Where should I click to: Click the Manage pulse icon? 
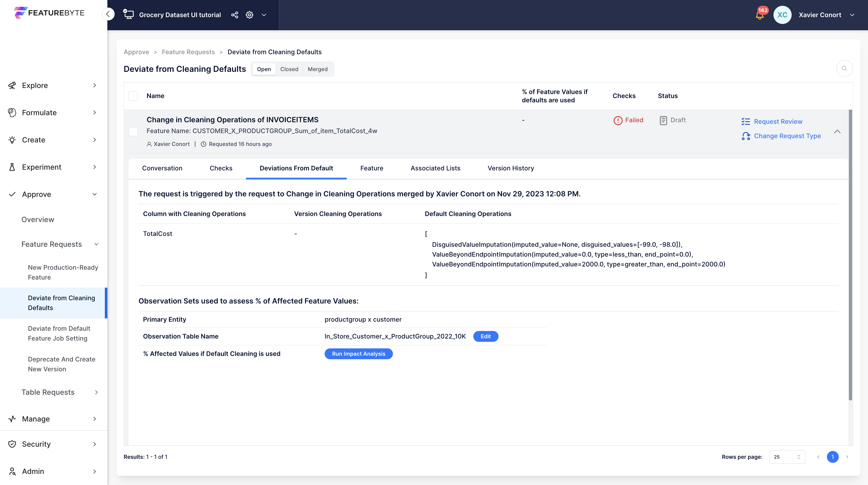pyautogui.click(x=12, y=419)
